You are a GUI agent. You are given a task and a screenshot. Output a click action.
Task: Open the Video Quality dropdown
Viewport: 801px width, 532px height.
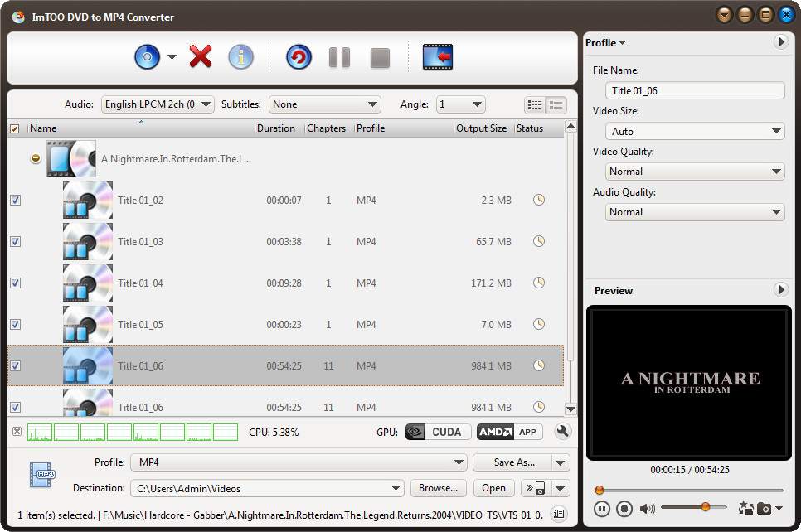695,172
